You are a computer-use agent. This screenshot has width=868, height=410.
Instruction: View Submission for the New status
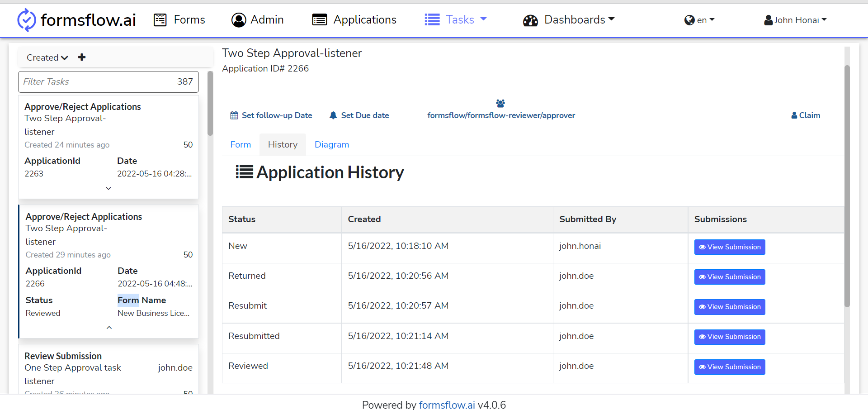coord(730,247)
